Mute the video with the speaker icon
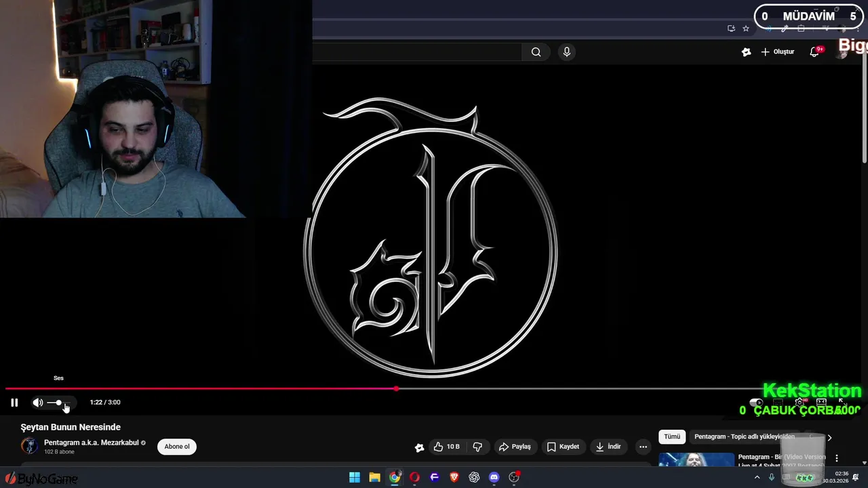Screen dimensions: 868x488 coord(38,403)
